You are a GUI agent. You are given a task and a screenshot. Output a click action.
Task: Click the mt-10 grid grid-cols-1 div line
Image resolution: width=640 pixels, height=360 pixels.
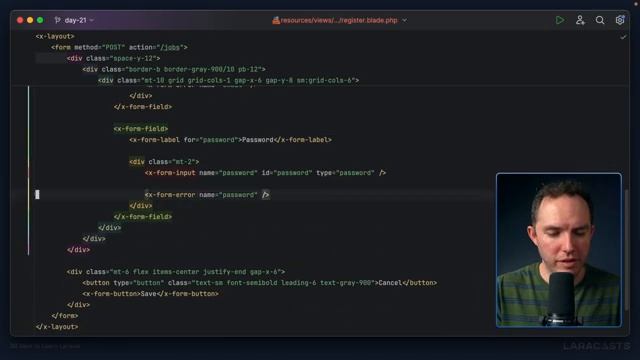229,80
